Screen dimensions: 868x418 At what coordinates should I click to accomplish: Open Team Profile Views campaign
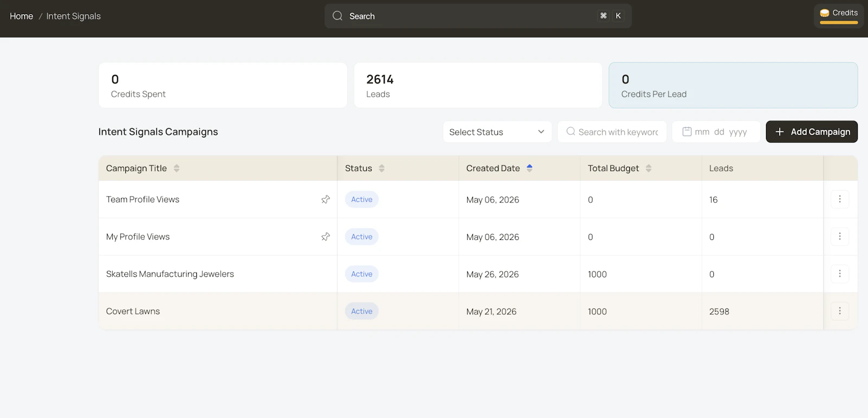[x=143, y=199]
